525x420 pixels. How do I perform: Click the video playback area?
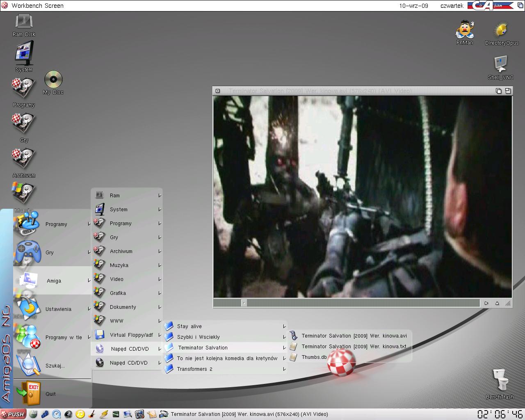(363, 197)
